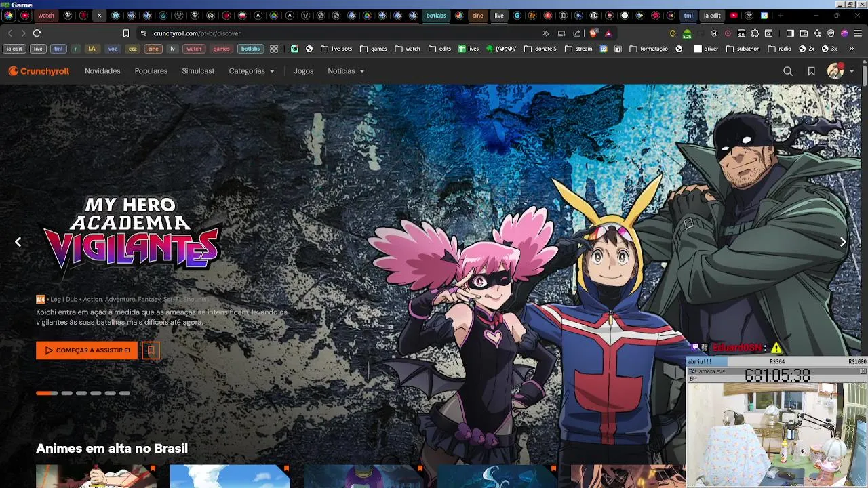This screenshot has width=868, height=488.
Task: Open Brave Shields lion icon
Action: point(594,33)
